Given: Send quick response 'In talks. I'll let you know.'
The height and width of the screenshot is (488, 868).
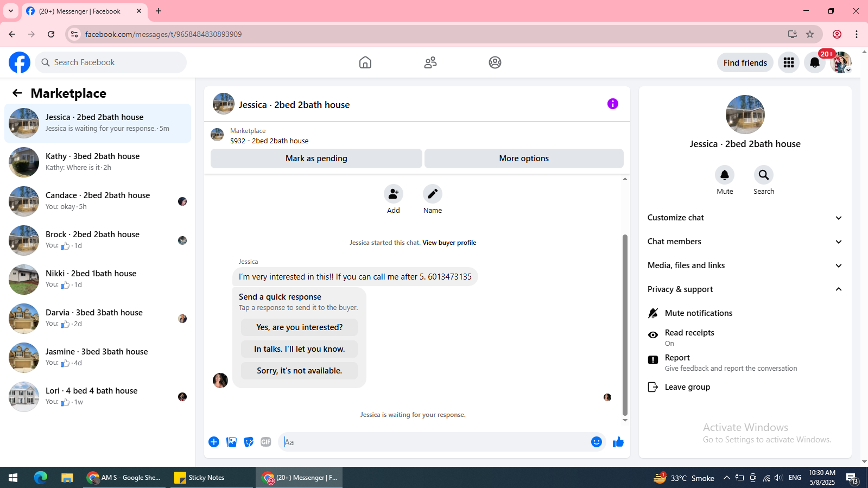Looking at the screenshot, I should click(x=299, y=349).
